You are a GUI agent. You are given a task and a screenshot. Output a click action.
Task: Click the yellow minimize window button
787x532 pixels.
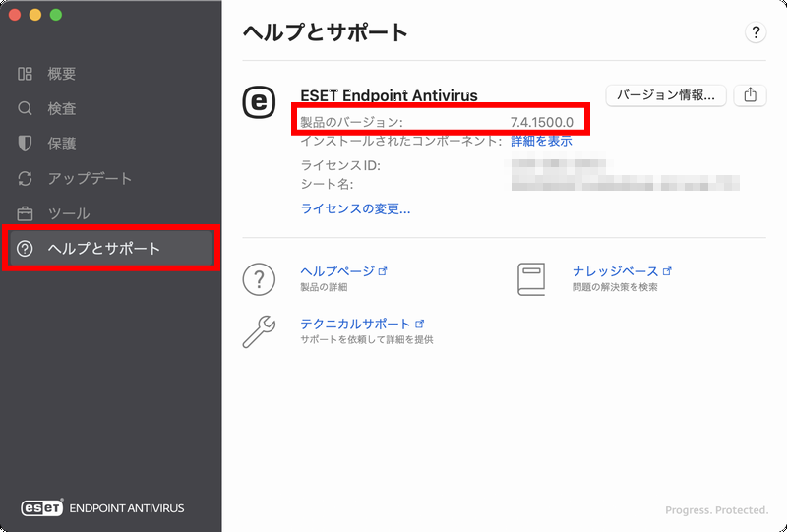35,15
